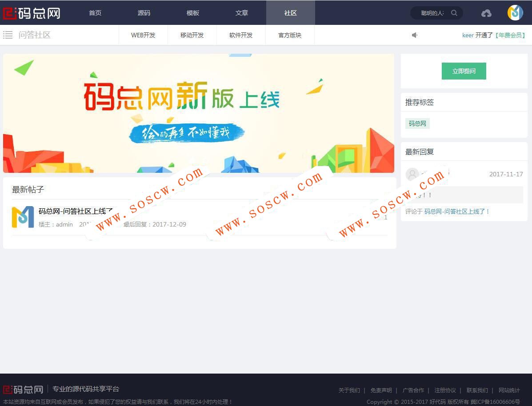
Task: Open 联系我们 footer link
Action: click(477, 390)
